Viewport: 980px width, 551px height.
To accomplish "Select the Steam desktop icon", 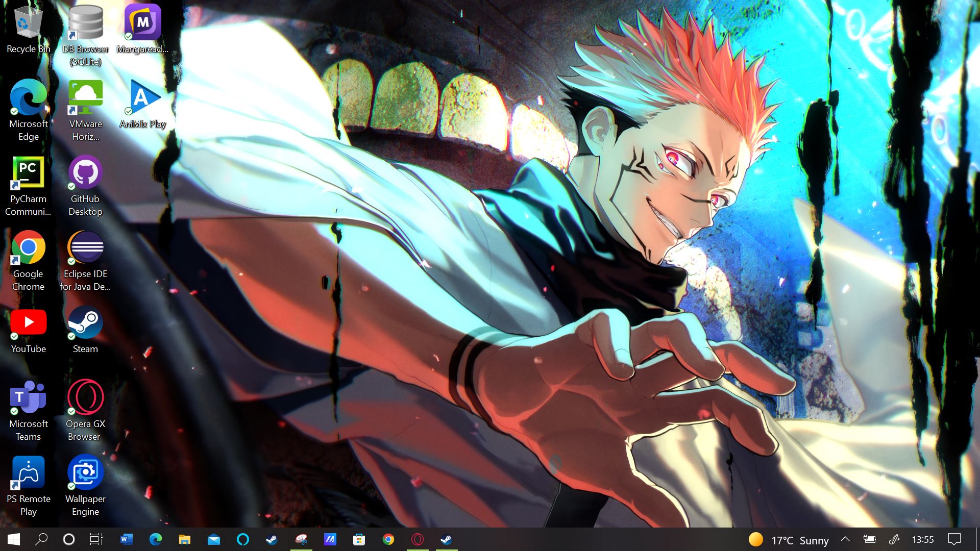I will (85, 330).
